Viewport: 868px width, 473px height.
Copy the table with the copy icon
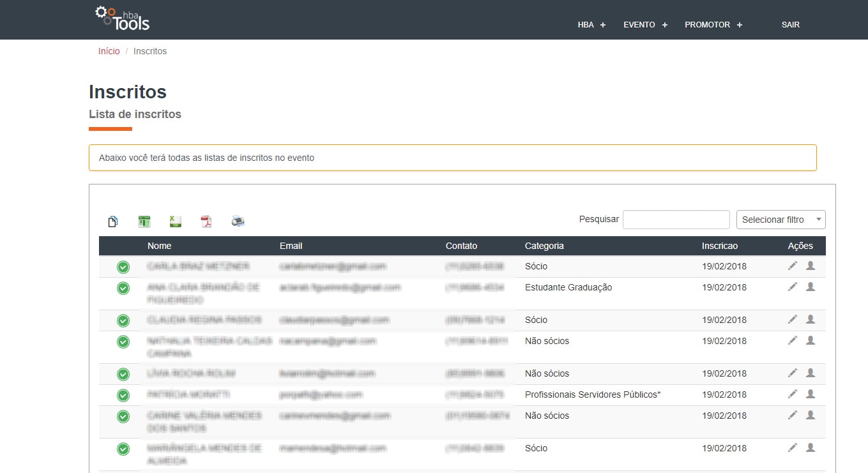pyautogui.click(x=112, y=221)
